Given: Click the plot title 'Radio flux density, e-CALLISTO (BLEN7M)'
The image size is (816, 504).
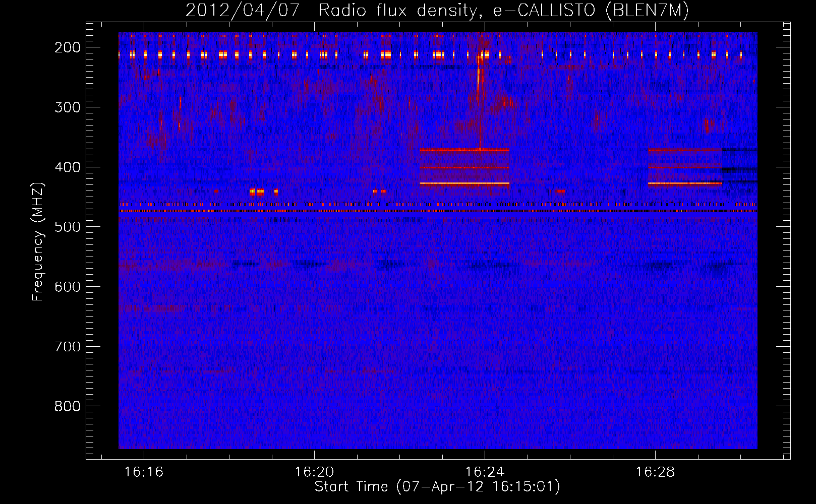Looking at the screenshot, I should click(x=503, y=10).
